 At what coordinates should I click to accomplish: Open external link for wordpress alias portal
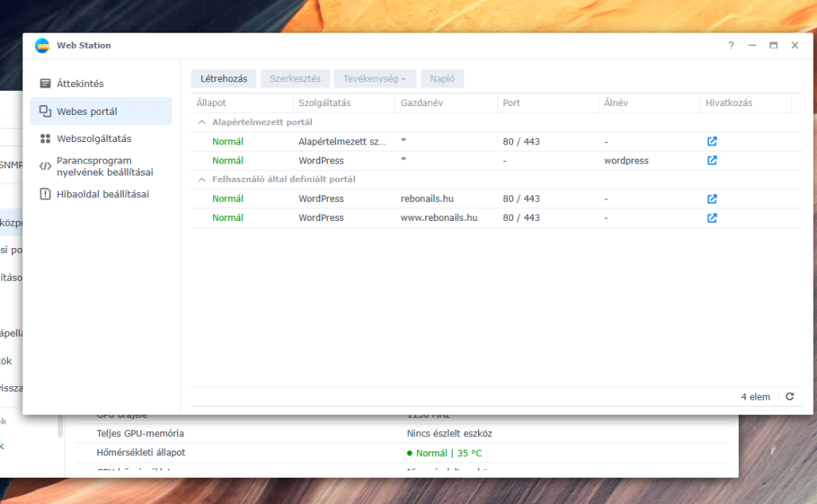[x=712, y=160]
